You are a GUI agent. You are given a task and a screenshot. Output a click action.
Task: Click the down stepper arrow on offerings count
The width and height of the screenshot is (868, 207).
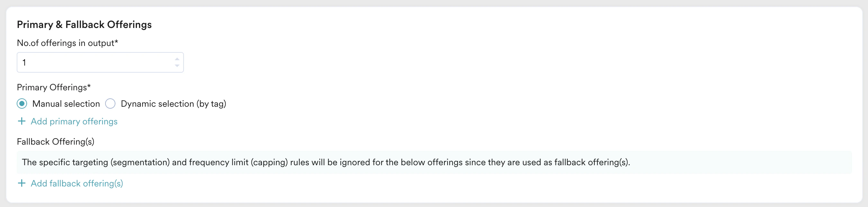pos(176,65)
